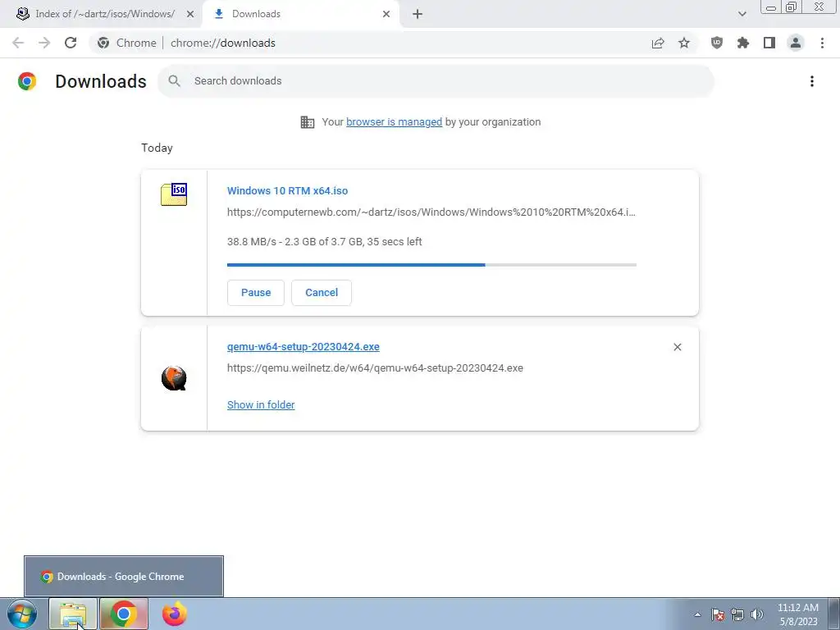This screenshot has width=840, height=630.
Task: Switch to Index of /~dartz/isos/Windows tab
Action: (104, 14)
